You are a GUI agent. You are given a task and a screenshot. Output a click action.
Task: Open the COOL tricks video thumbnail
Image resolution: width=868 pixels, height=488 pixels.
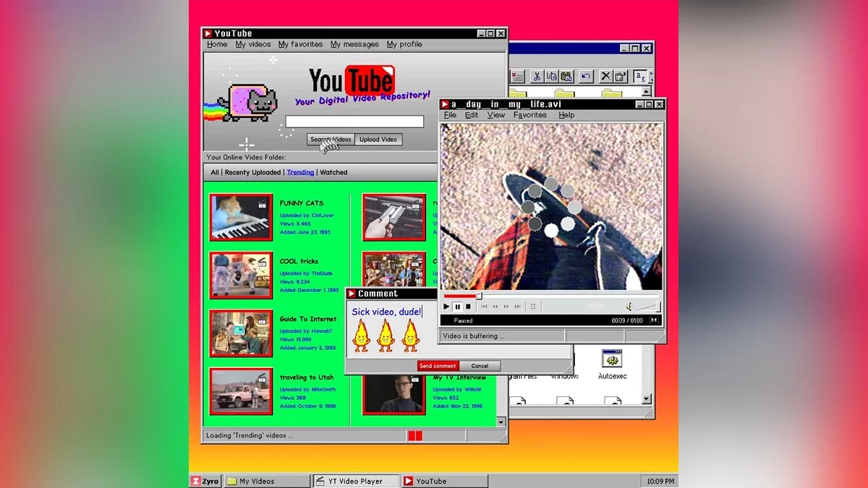(241, 275)
